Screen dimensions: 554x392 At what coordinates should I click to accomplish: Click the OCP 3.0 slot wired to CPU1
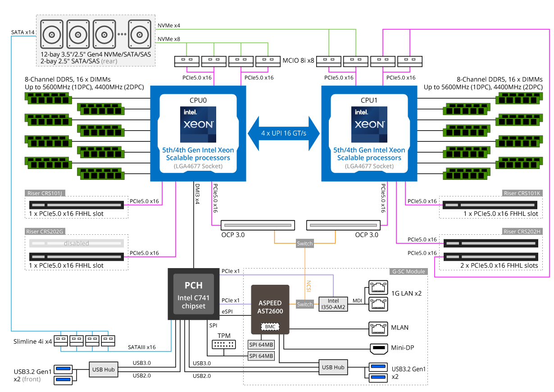pos(344,225)
